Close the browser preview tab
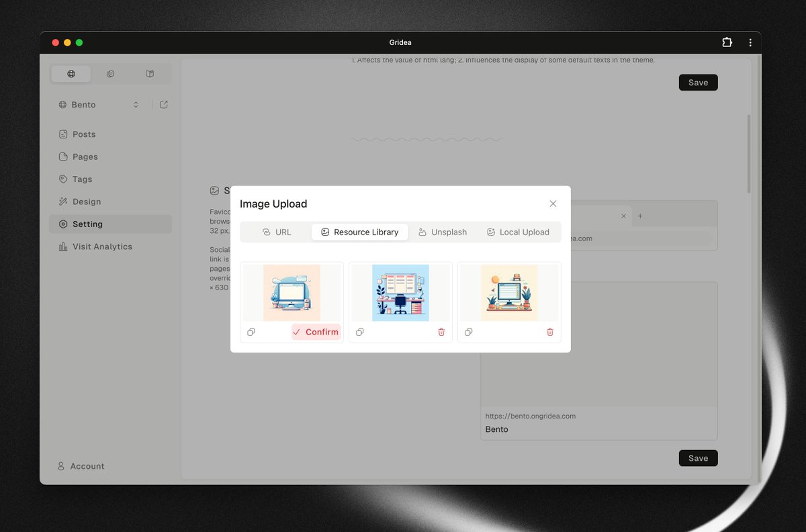The image size is (806, 532). [623, 216]
